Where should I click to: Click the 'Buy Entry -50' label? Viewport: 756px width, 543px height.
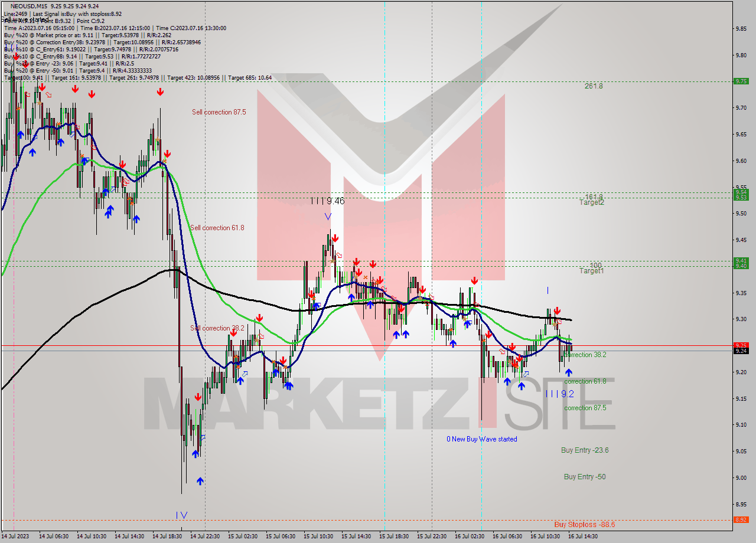pyautogui.click(x=585, y=477)
